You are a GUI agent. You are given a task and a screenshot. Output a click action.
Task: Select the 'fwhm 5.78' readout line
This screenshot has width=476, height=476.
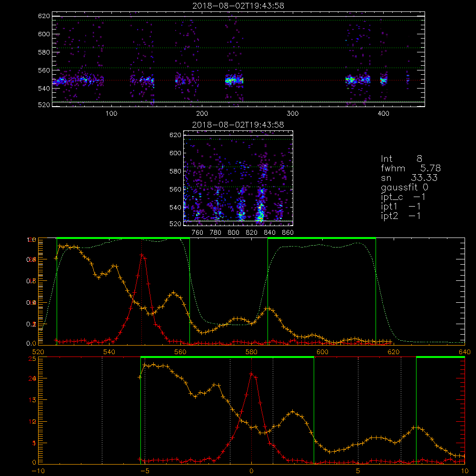point(411,168)
